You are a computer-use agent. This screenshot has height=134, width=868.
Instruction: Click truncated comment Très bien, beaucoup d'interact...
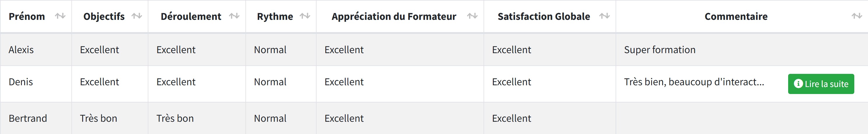tap(694, 82)
